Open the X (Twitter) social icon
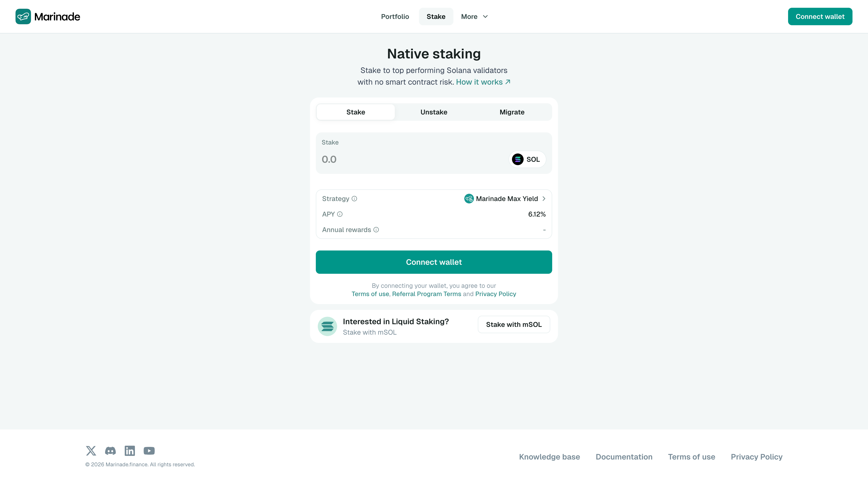This screenshot has height=484, width=868. (91, 451)
